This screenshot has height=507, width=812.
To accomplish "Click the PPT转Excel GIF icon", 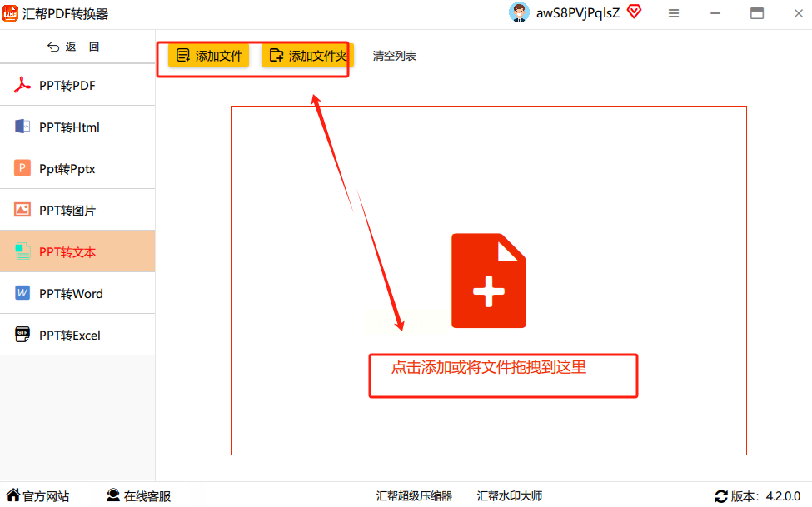I will [x=22, y=335].
